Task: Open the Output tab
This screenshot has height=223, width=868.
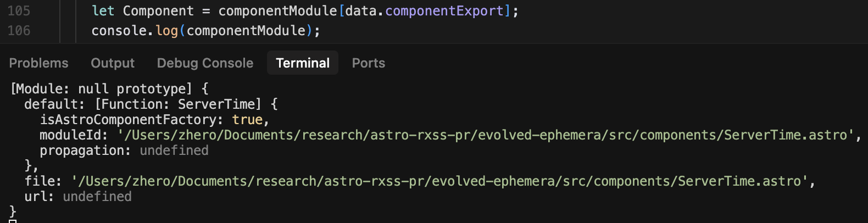Action: point(113,63)
